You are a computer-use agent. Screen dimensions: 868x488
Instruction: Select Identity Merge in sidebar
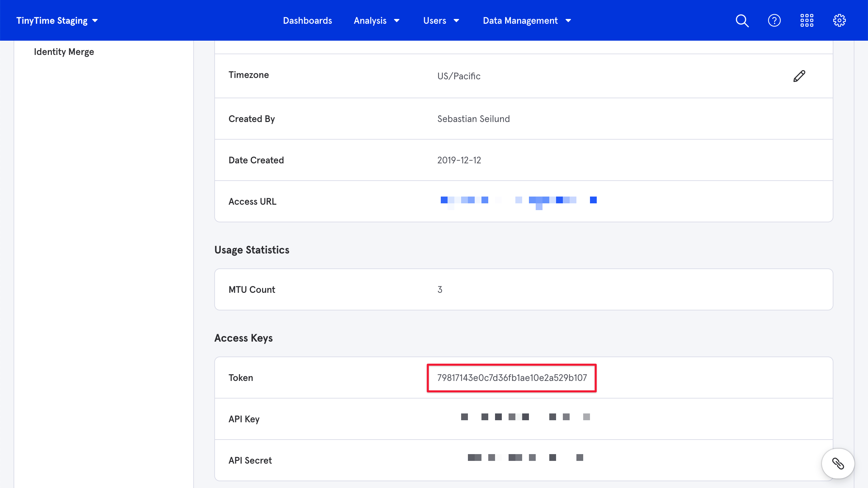[x=64, y=52]
